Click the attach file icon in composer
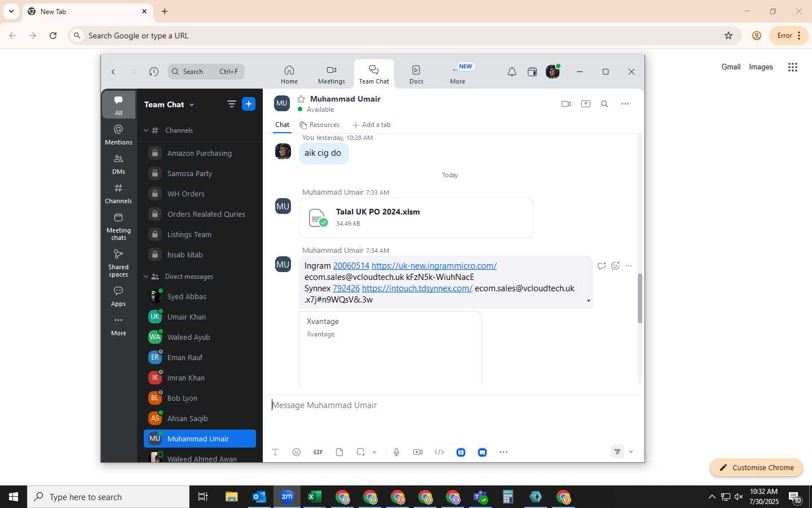 click(x=339, y=452)
